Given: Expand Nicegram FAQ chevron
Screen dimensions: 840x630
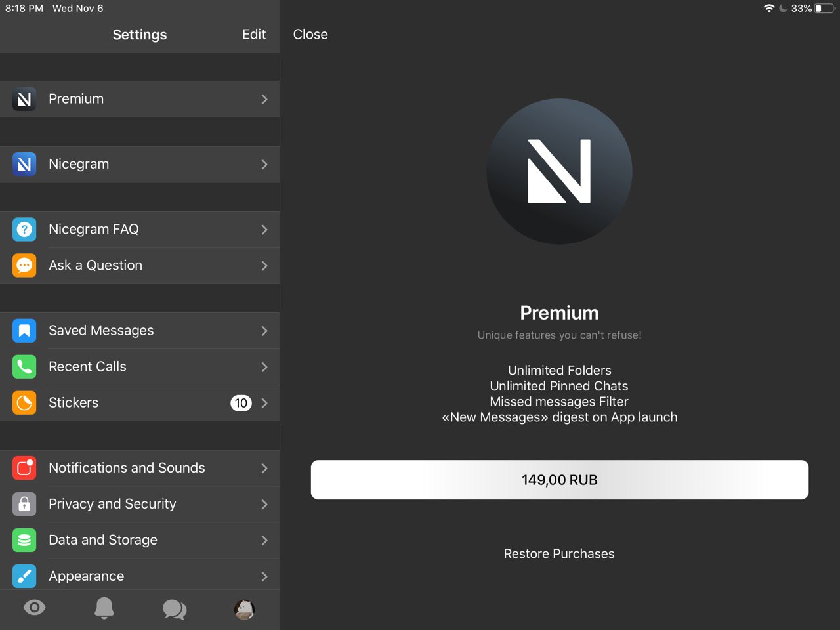Looking at the screenshot, I should point(264,229).
